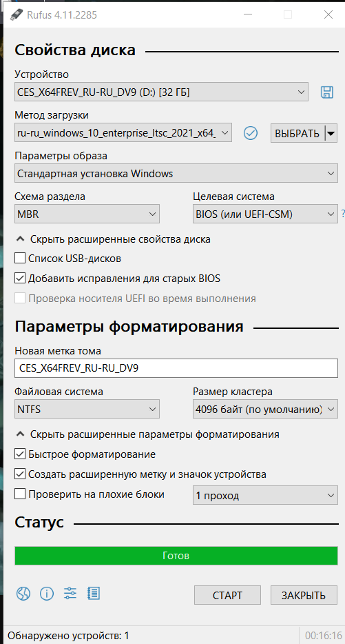
Task: Click the save disk image icon
Action: [x=327, y=92]
